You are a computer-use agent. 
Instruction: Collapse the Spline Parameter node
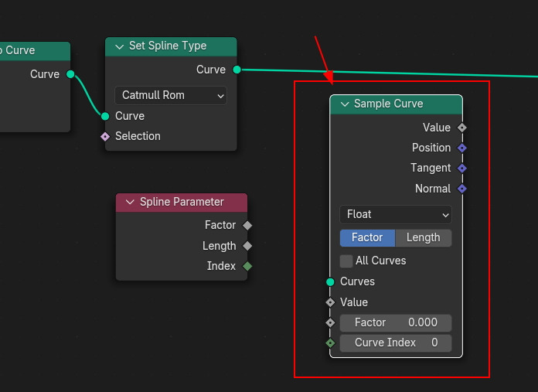tap(130, 202)
